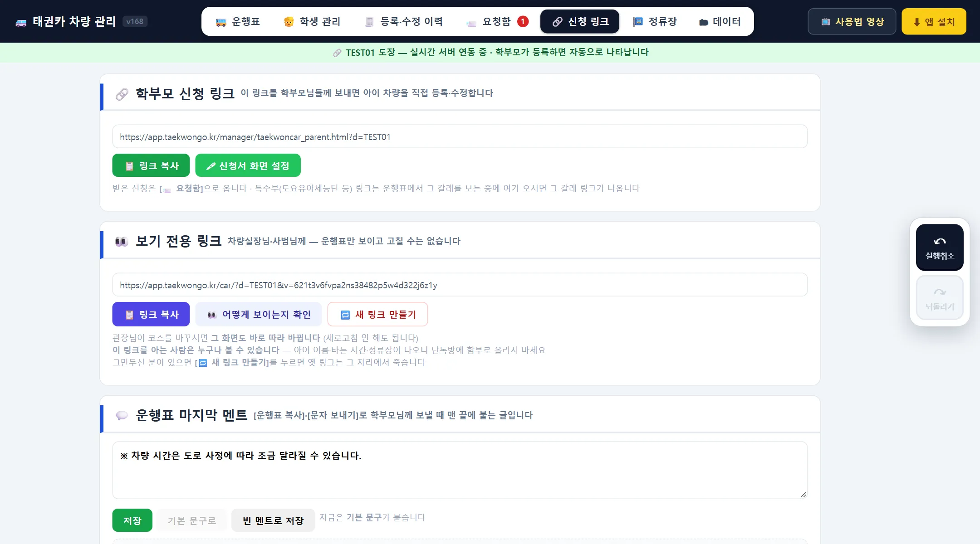
Task: Click the eyes icon beside 보기 전용 링크
Action: [122, 241]
